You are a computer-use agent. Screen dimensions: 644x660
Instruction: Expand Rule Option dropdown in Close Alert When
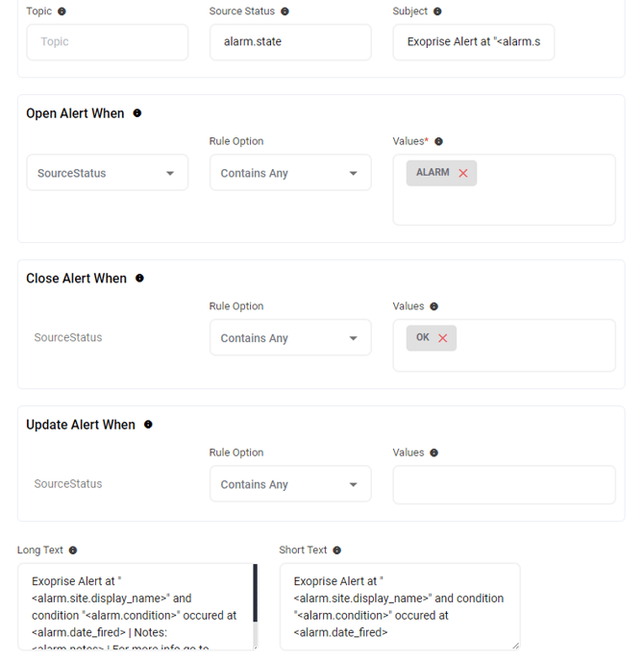(289, 338)
